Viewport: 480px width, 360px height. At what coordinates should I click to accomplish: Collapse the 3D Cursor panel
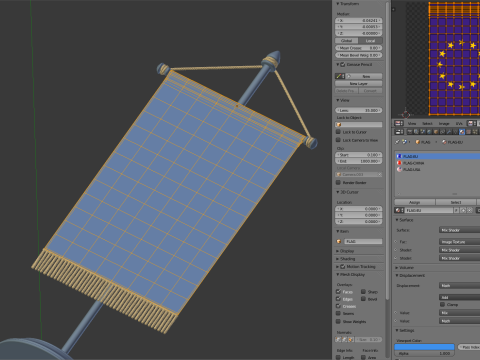(x=338, y=192)
